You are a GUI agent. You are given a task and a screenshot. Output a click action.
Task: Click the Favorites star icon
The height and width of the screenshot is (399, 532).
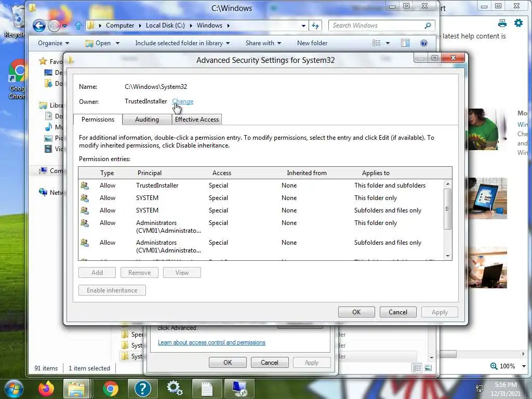43,61
